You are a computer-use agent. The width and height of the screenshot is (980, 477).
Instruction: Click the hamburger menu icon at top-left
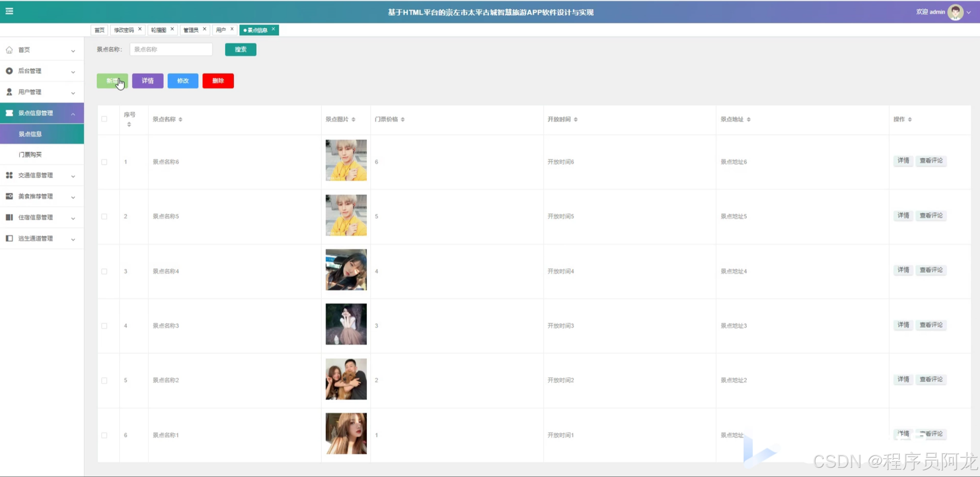9,11
